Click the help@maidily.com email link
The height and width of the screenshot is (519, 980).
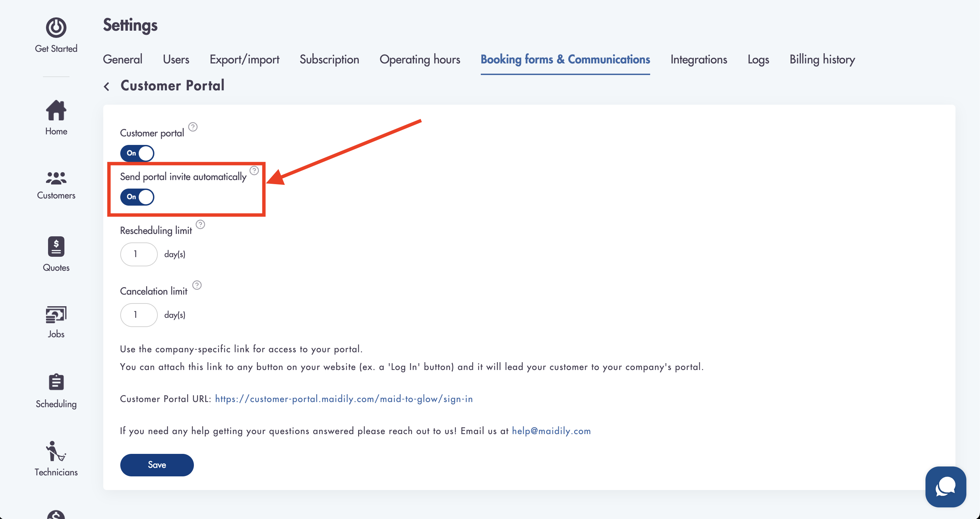coord(551,431)
